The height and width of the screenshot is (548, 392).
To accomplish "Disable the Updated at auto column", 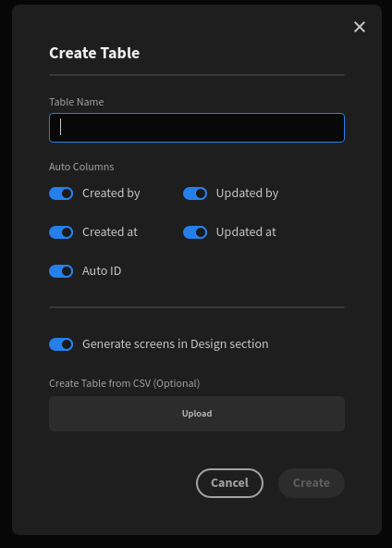I will (x=195, y=232).
